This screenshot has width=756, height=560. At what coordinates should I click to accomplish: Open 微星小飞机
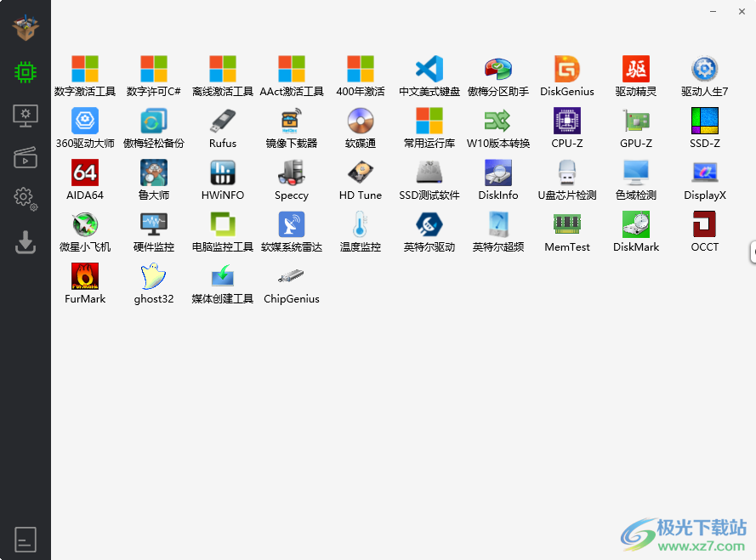coord(85,224)
